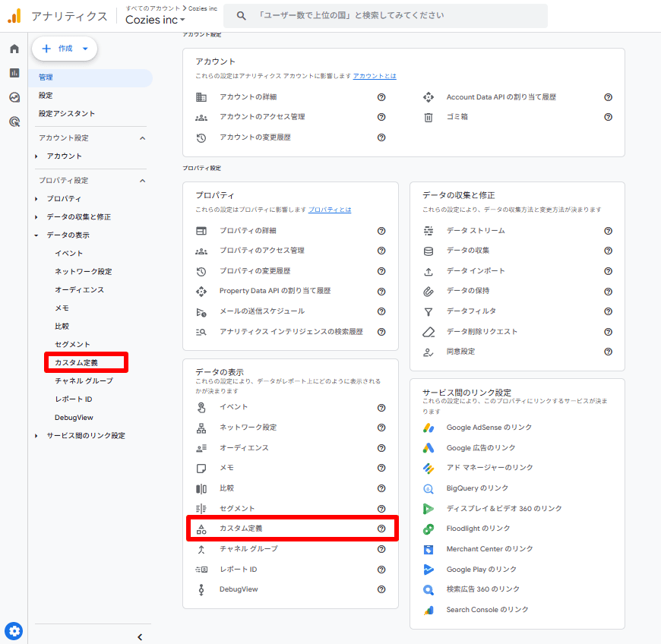Select DebugView in the sidebar
Viewport: 661px width, 644px height.
coord(74,418)
